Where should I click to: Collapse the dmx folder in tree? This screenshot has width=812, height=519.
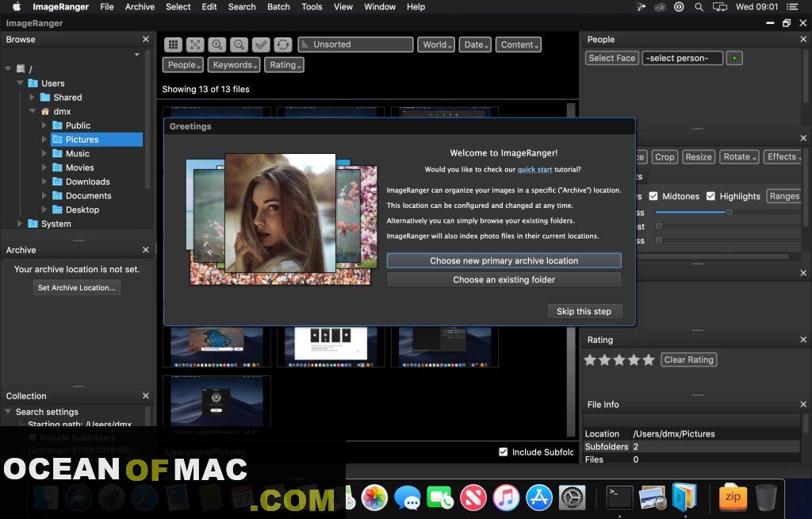(32, 111)
